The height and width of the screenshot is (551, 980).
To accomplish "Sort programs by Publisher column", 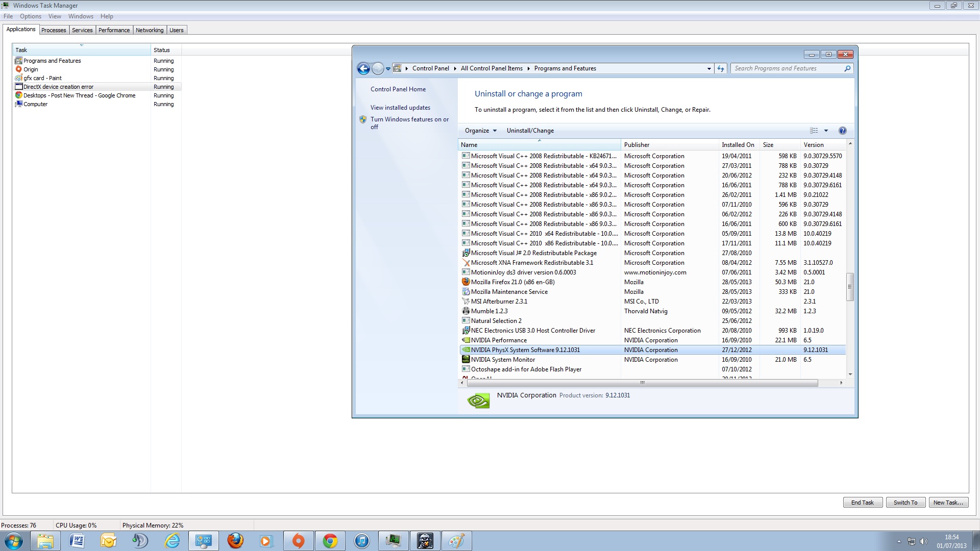I will point(670,145).
